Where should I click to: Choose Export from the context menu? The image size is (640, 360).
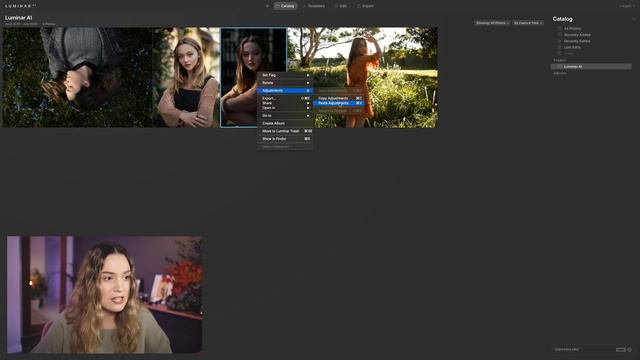285,98
